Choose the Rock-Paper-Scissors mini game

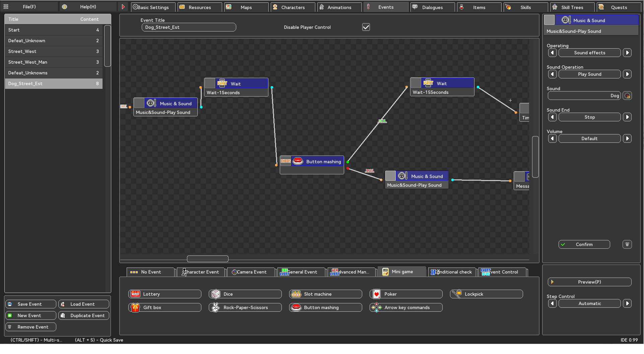[x=245, y=307]
